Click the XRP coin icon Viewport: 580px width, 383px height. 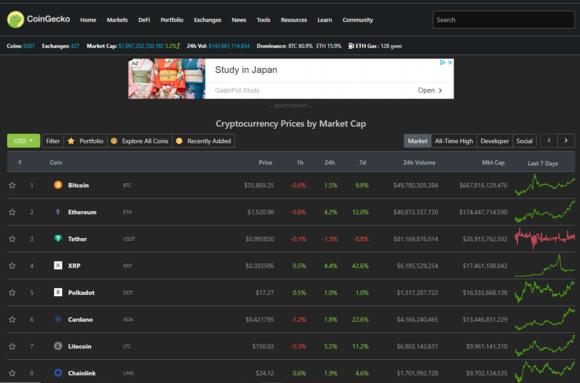[58, 265]
